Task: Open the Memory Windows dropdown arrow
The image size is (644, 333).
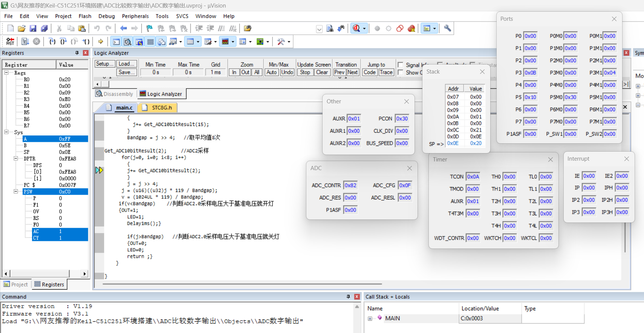Action: tap(198, 41)
